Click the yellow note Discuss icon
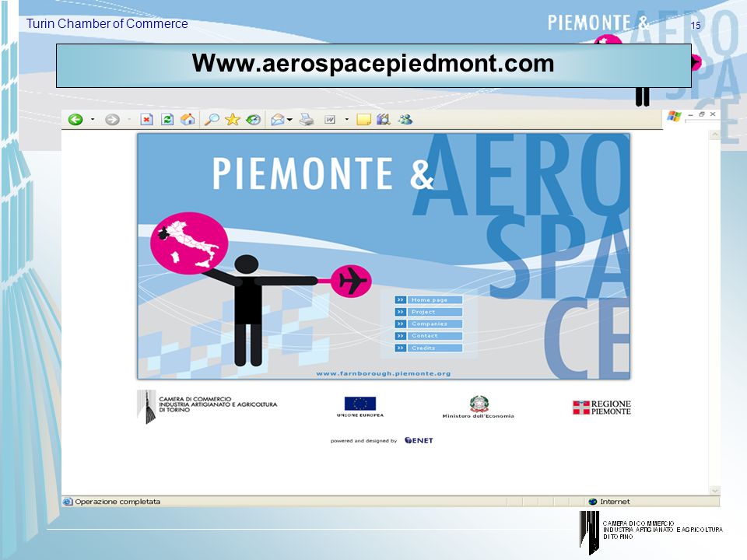 (x=364, y=120)
